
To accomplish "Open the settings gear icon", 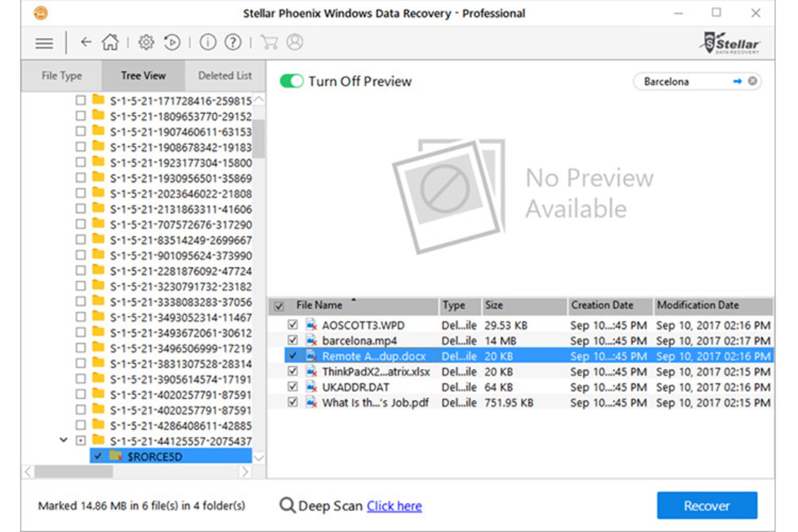I will 146,42.
